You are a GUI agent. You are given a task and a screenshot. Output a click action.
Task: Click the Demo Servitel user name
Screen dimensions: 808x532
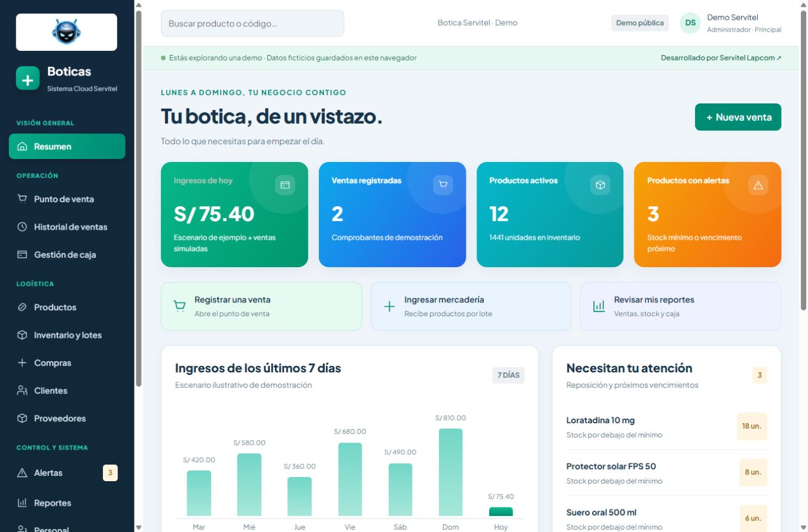(x=733, y=17)
